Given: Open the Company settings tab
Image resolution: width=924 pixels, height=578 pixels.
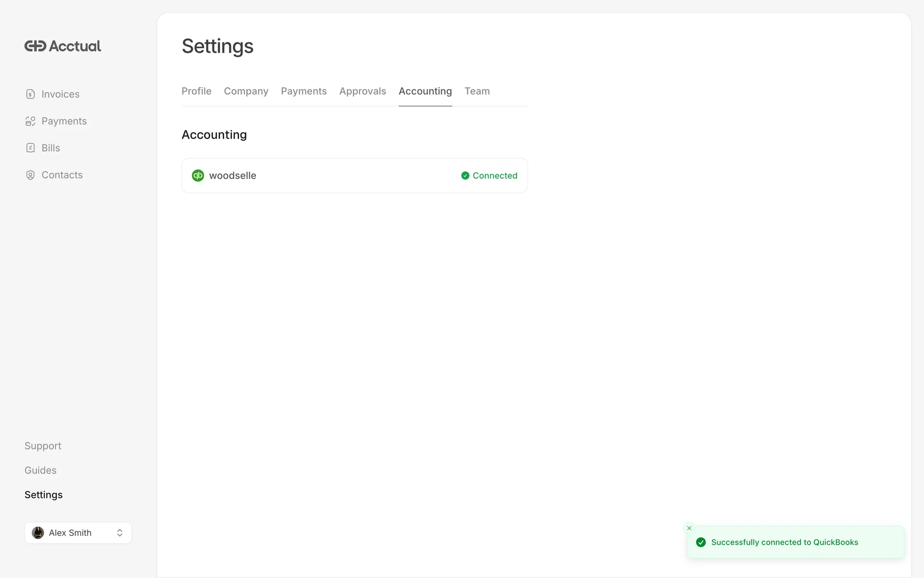Looking at the screenshot, I should (x=246, y=92).
